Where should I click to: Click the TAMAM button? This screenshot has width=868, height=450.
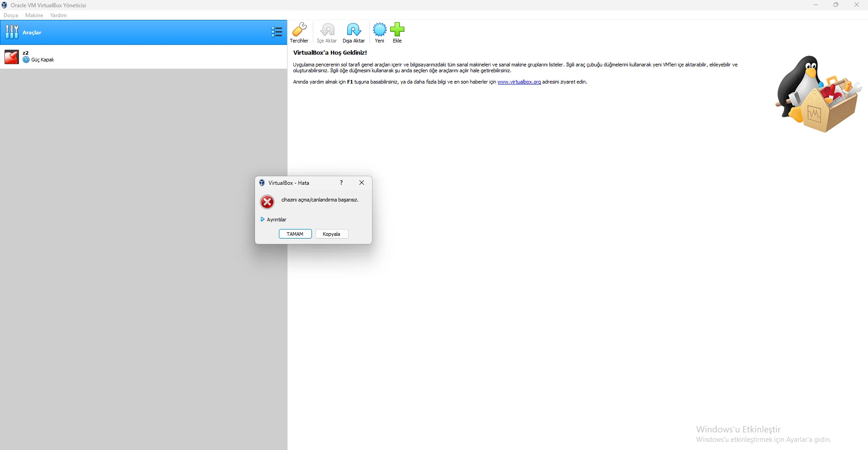(295, 234)
